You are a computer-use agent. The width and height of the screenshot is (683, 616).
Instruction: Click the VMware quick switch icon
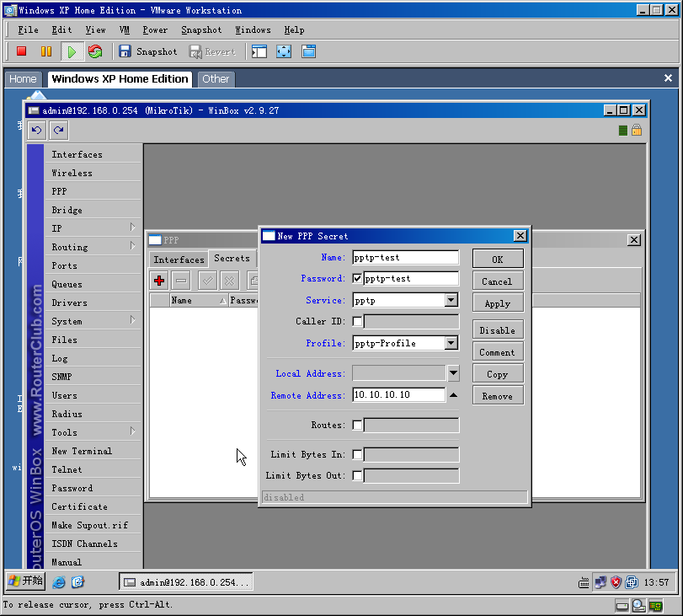pos(309,51)
